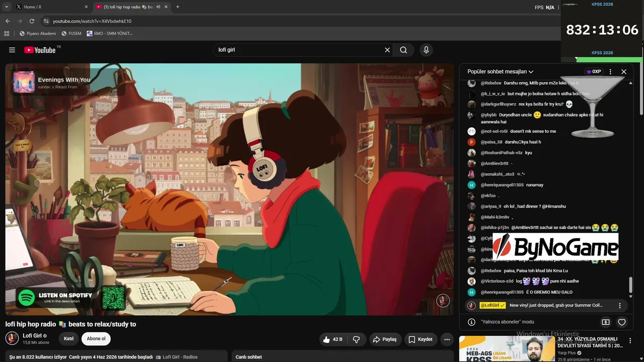Open the YouTube guide hamburger menu
Screen dimensions: 644x362
point(12,50)
